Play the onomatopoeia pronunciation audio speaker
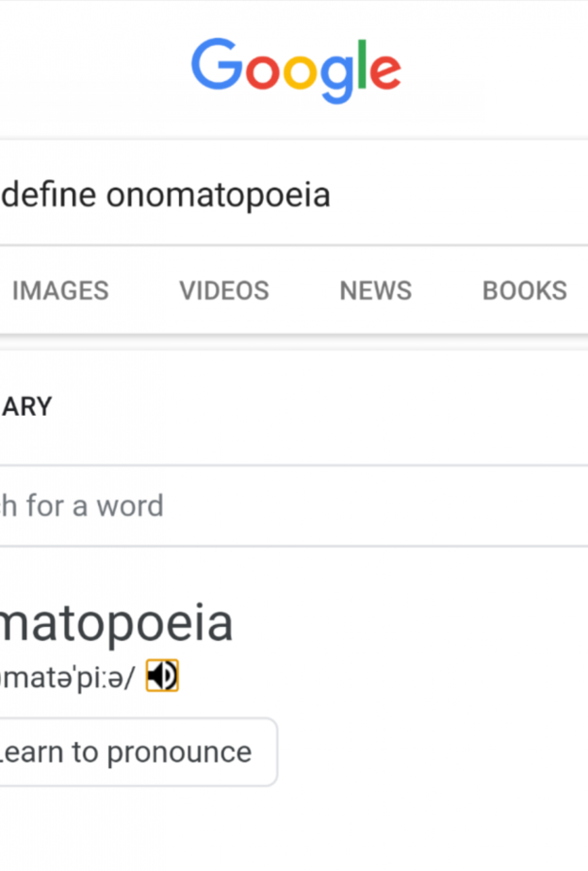Viewport: 588px width, 871px height. pos(162,675)
